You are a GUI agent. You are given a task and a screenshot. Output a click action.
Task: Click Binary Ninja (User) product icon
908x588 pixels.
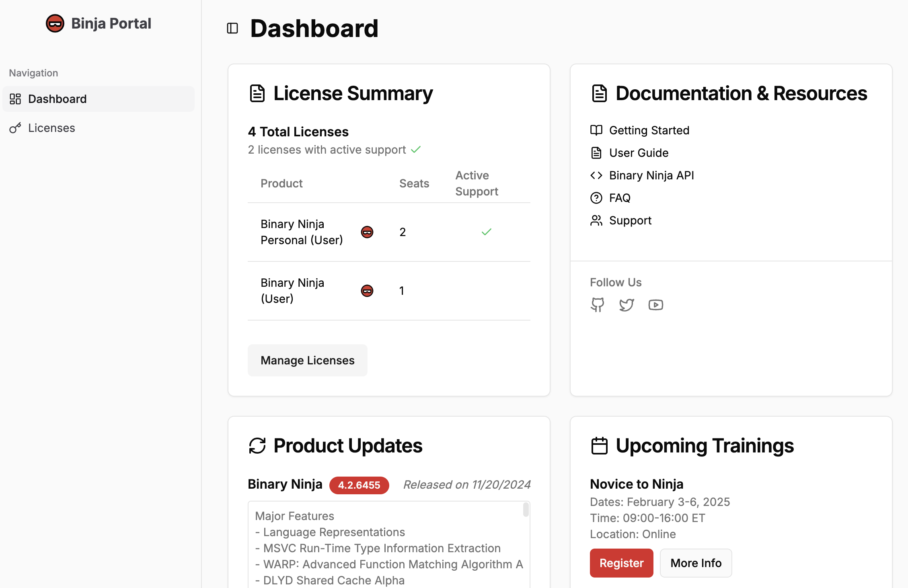367,291
